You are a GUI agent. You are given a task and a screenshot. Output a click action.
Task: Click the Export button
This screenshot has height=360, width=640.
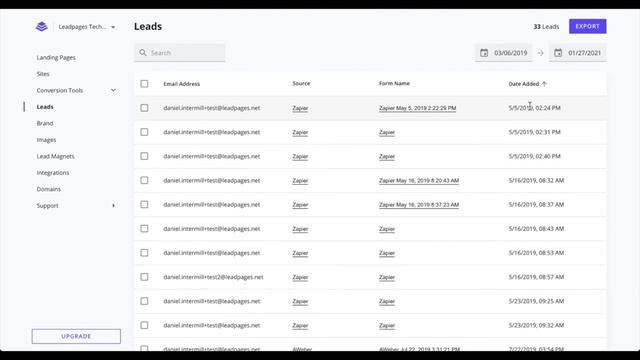pos(587,26)
